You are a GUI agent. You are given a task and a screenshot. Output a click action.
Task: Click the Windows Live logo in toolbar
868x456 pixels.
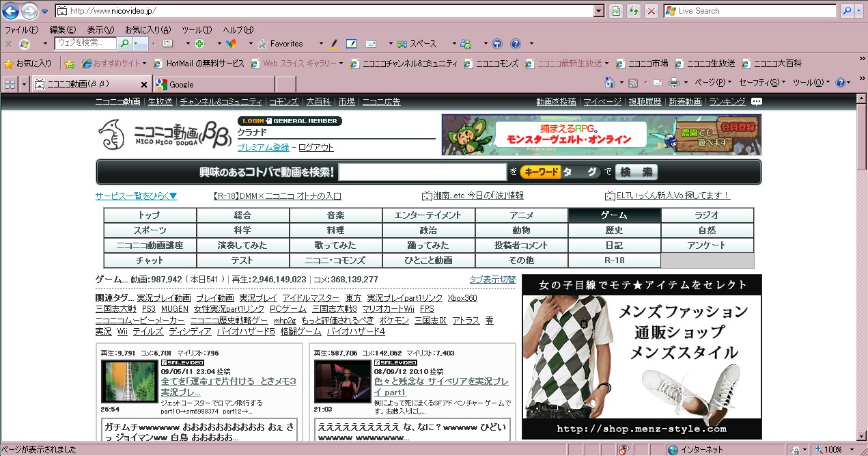pyautogui.click(x=25, y=44)
